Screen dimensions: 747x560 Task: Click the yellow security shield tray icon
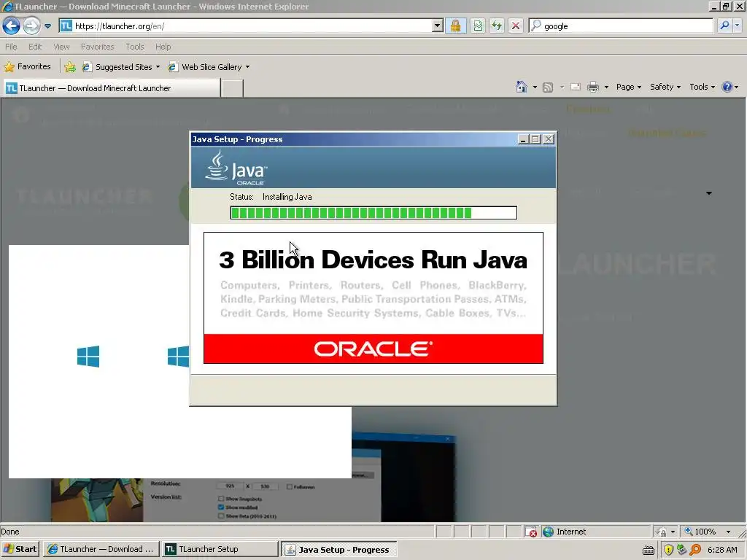(x=668, y=550)
